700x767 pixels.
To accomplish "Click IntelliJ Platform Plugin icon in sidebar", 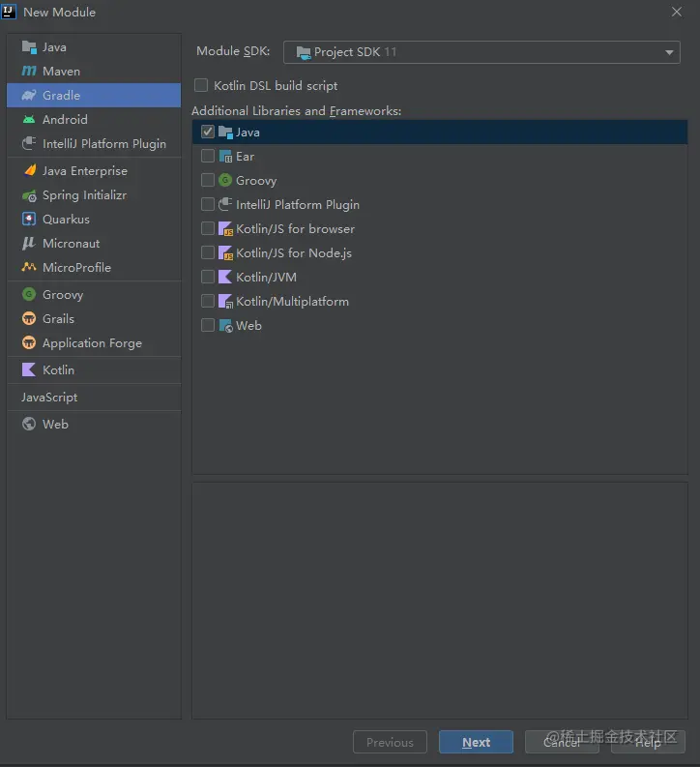I will [x=29, y=143].
